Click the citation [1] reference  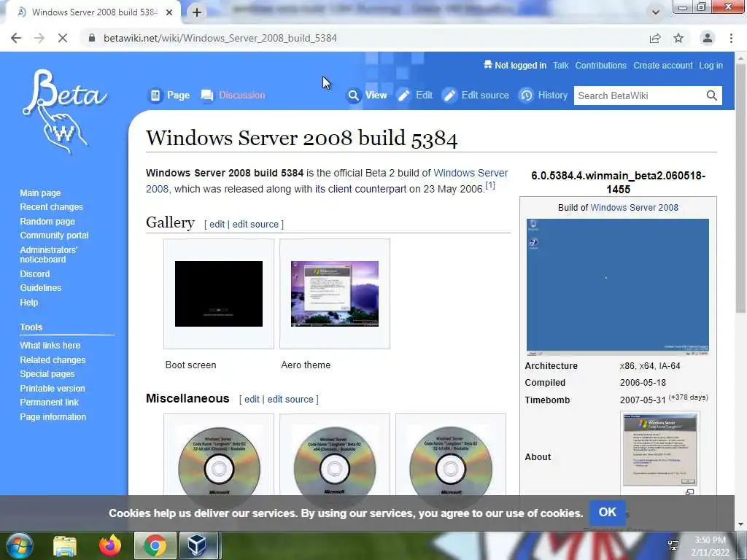(x=490, y=186)
